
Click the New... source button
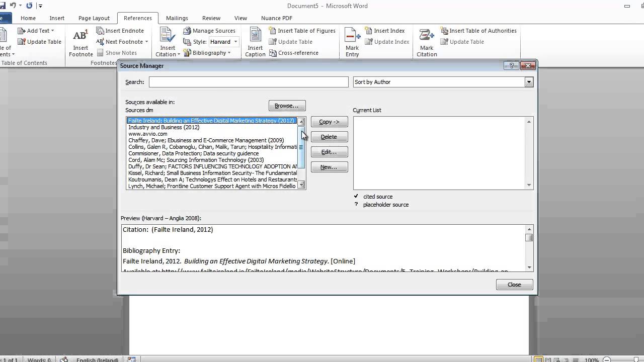329,167
